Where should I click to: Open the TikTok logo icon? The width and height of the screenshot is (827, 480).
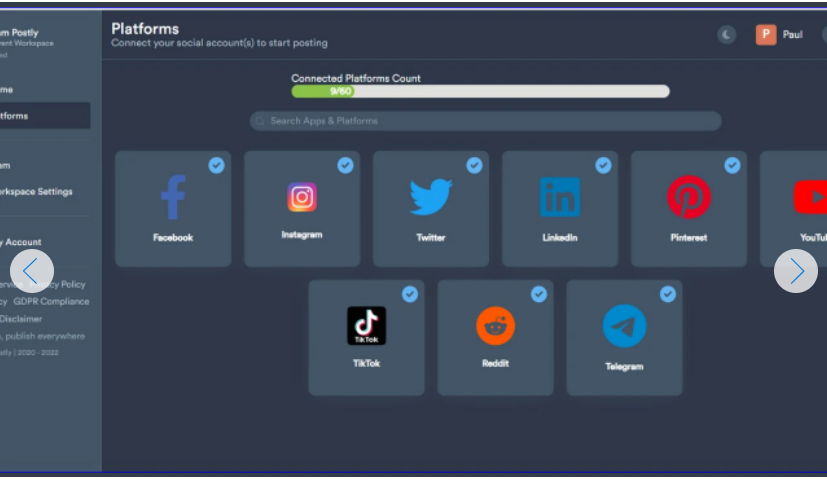point(367,326)
